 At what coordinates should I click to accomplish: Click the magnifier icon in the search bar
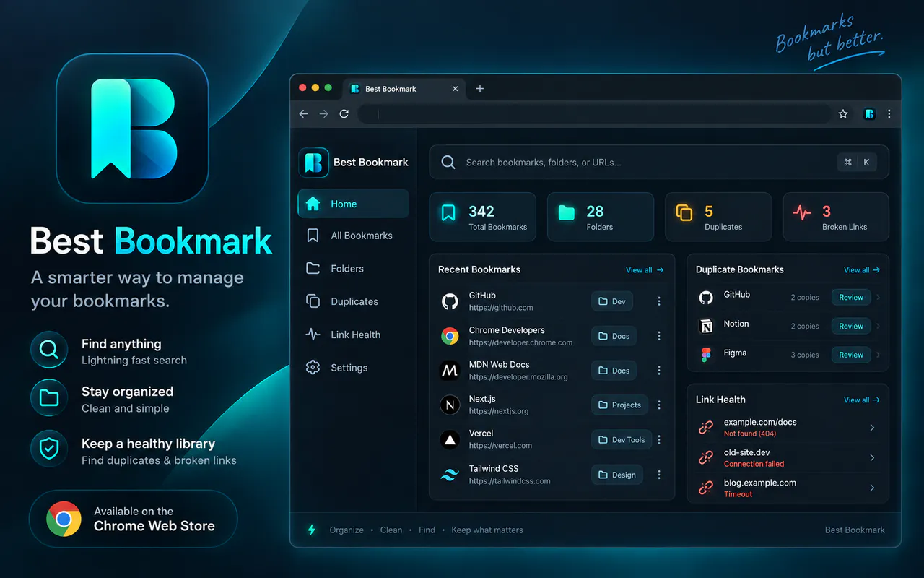click(x=448, y=163)
